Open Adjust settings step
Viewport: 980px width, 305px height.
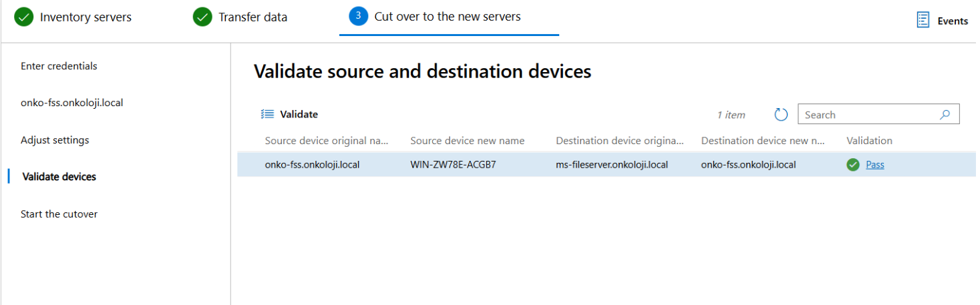point(55,140)
